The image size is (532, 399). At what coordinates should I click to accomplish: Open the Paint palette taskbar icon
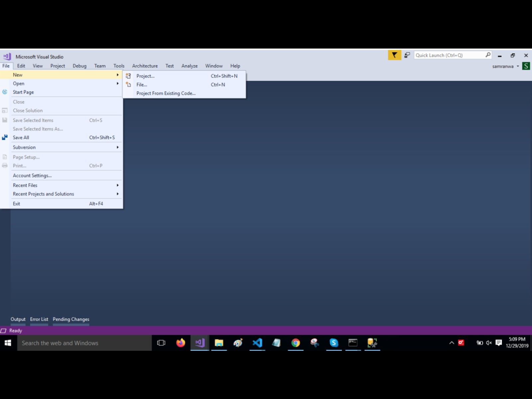[x=238, y=343]
